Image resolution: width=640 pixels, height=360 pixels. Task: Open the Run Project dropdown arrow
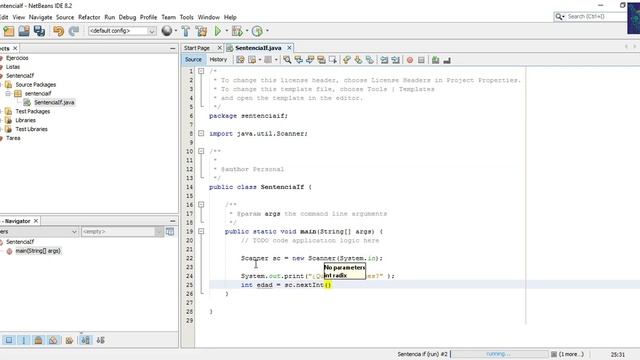point(227,31)
